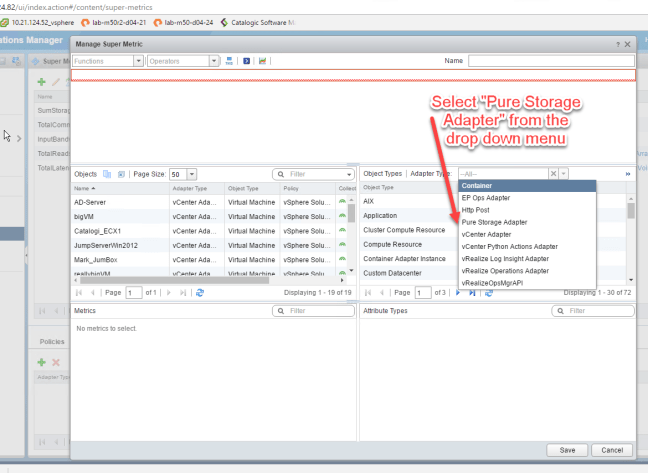Expand the Page Size combo box
Viewport: 648px width, 473px height.
(x=192, y=174)
